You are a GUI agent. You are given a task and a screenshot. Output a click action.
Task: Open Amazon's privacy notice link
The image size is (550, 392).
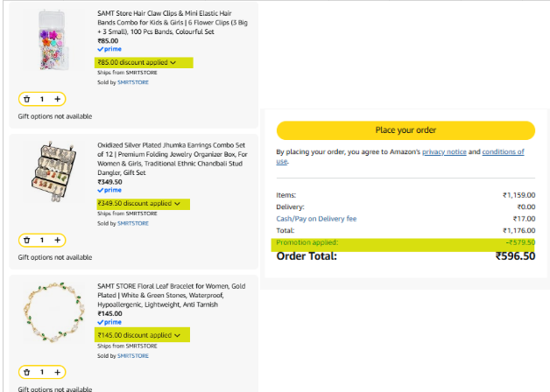click(x=444, y=152)
